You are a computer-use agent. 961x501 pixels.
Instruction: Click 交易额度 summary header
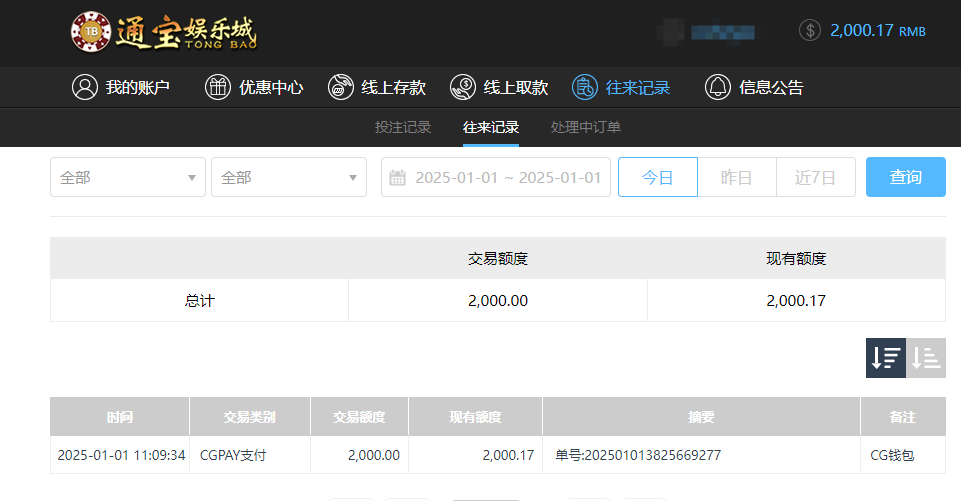(x=498, y=259)
